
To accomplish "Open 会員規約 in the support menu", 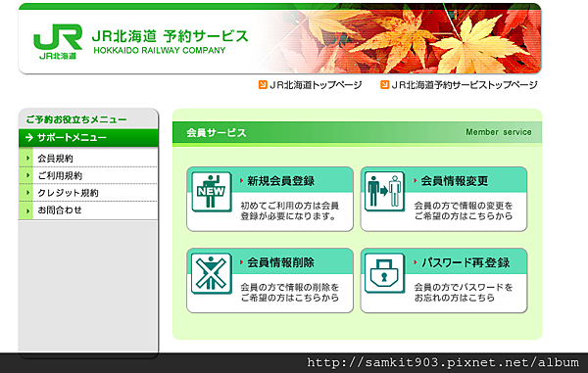I will pos(55,159).
